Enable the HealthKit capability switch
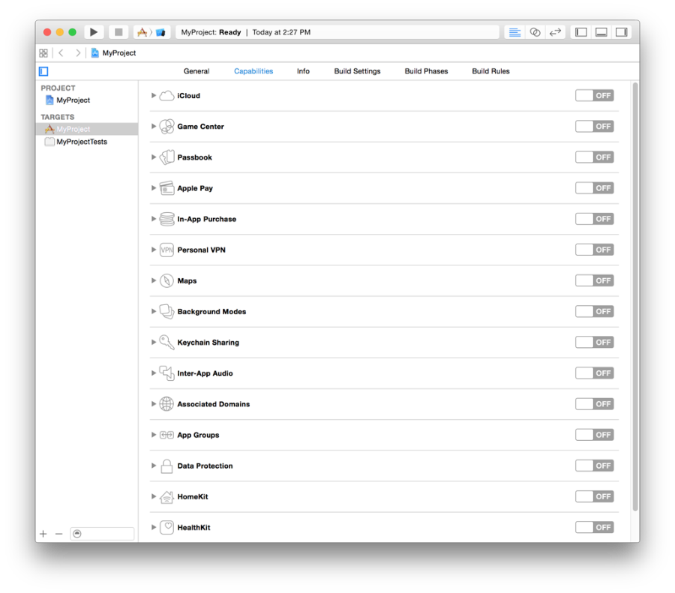The height and width of the screenshot is (593, 675). (594, 527)
